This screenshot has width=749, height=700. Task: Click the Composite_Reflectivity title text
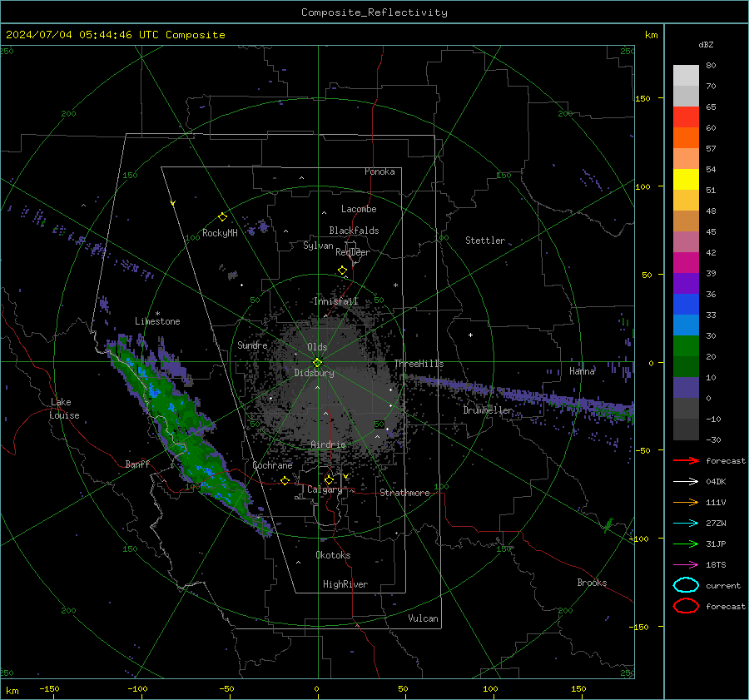tap(374, 12)
